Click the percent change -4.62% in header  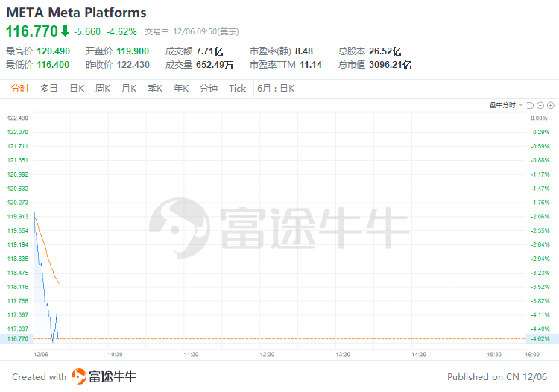pos(121,32)
